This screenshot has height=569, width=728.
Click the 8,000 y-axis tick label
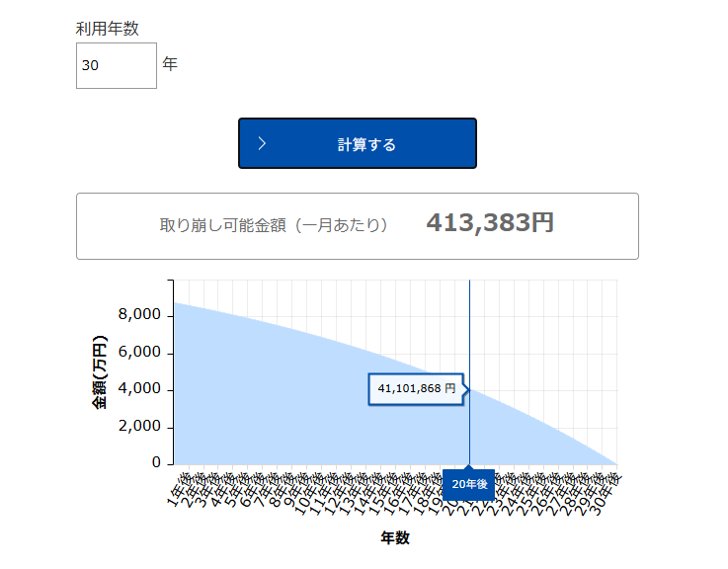138,316
